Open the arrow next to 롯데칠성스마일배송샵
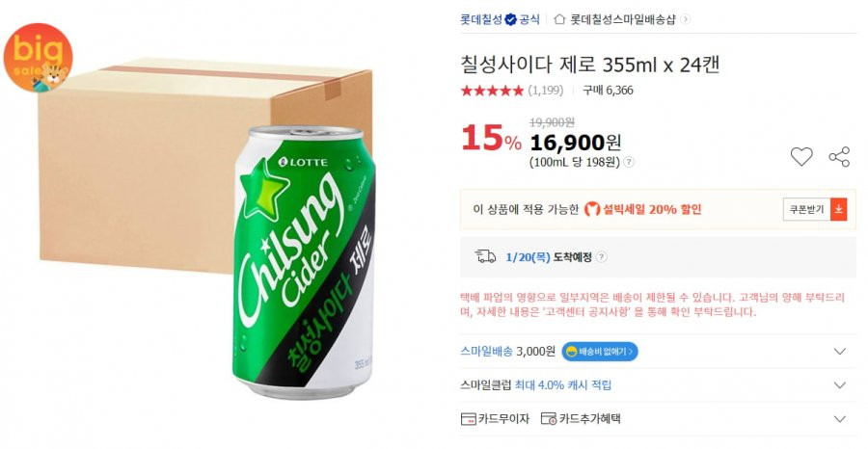 coord(686,19)
